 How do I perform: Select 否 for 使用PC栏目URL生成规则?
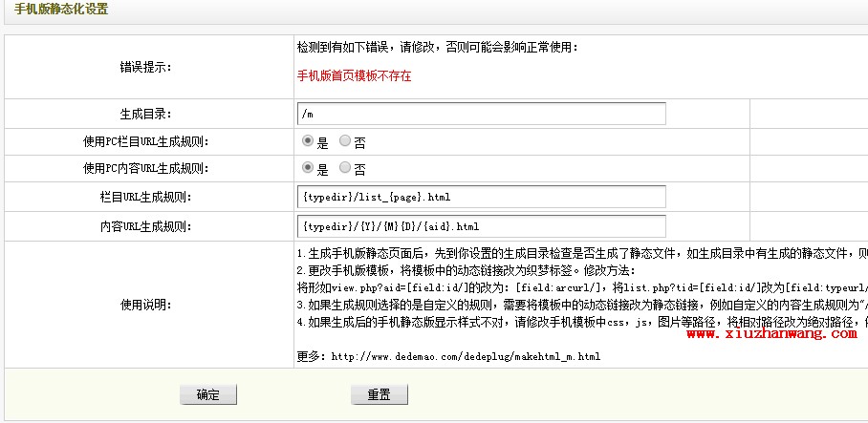click(345, 141)
